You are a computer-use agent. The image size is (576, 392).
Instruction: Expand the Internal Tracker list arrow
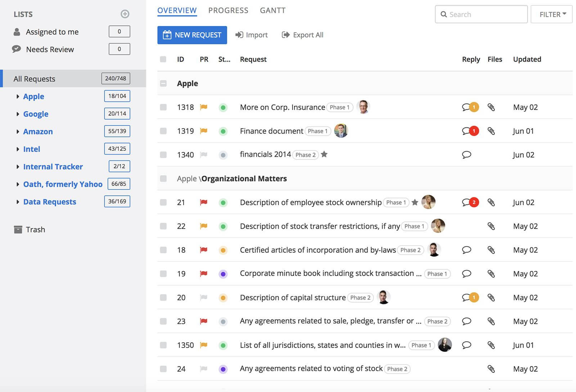coord(18,167)
